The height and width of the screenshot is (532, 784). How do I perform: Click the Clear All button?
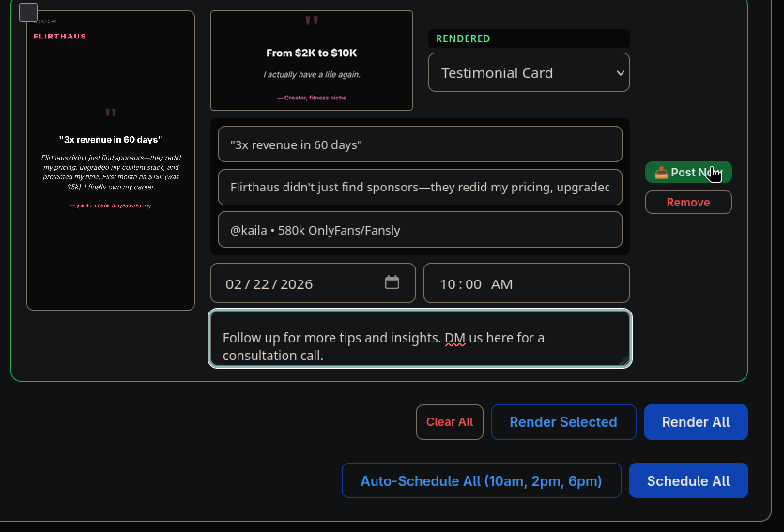pyautogui.click(x=450, y=422)
